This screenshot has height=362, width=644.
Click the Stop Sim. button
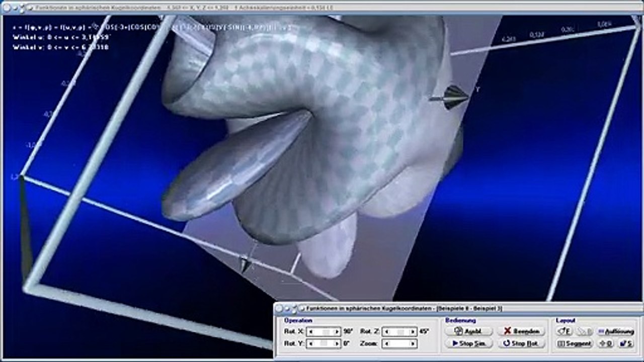[x=468, y=344]
